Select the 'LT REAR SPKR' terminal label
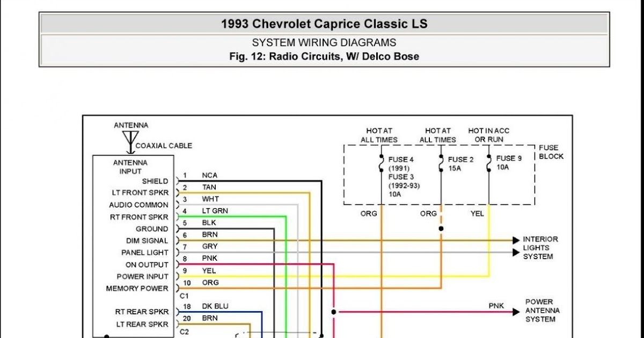The image size is (644, 338). [x=143, y=325]
